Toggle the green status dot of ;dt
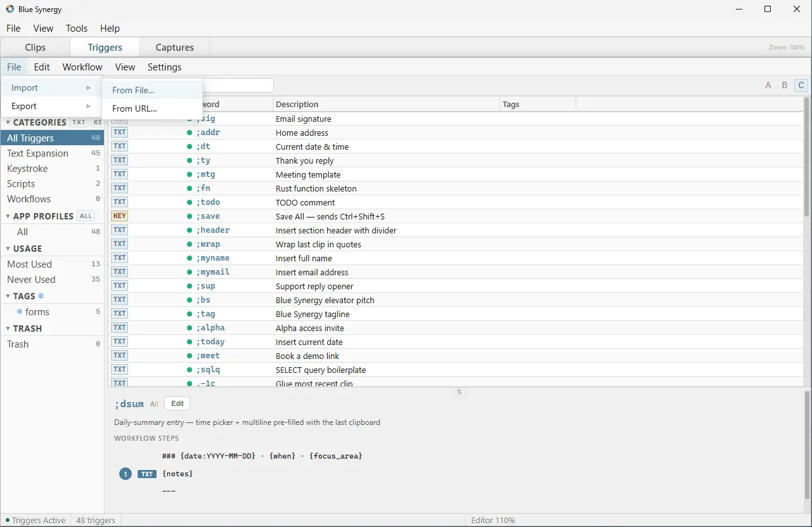This screenshot has height=527, width=812. (x=190, y=146)
